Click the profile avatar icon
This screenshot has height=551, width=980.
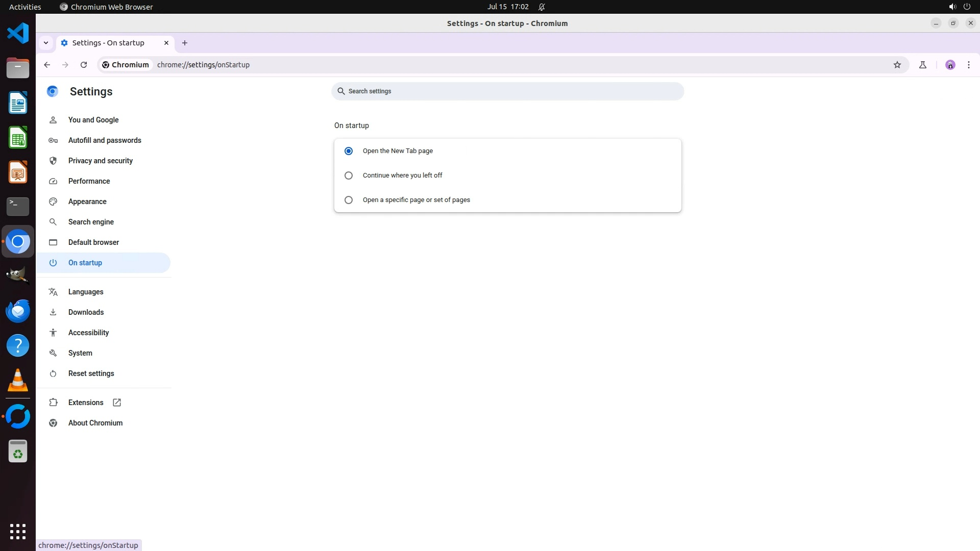pos(950,65)
